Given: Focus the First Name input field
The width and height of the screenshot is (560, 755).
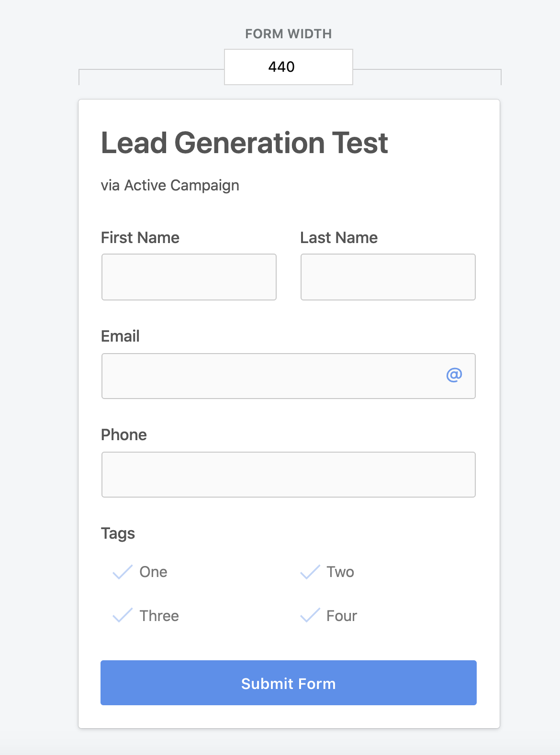Looking at the screenshot, I should tap(189, 277).
